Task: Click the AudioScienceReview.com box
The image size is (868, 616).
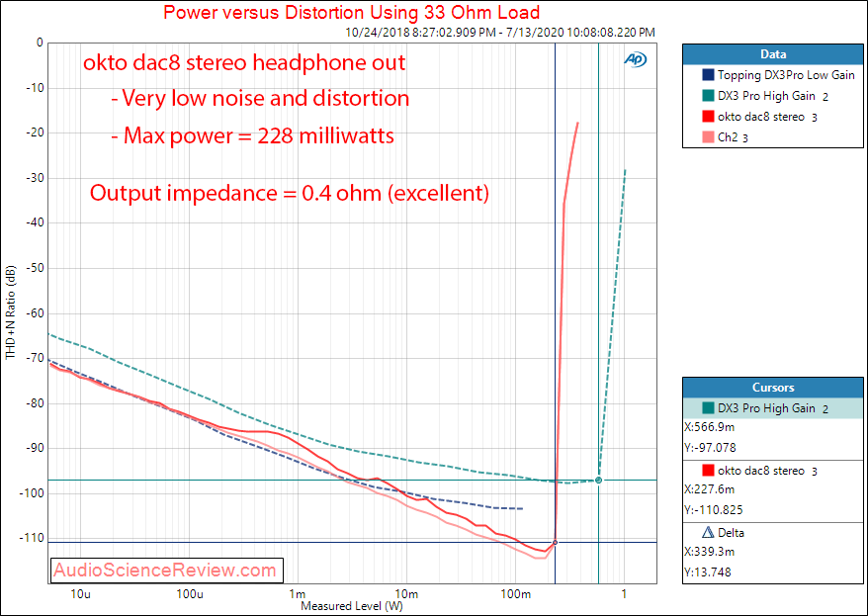Action: tap(167, 571)
